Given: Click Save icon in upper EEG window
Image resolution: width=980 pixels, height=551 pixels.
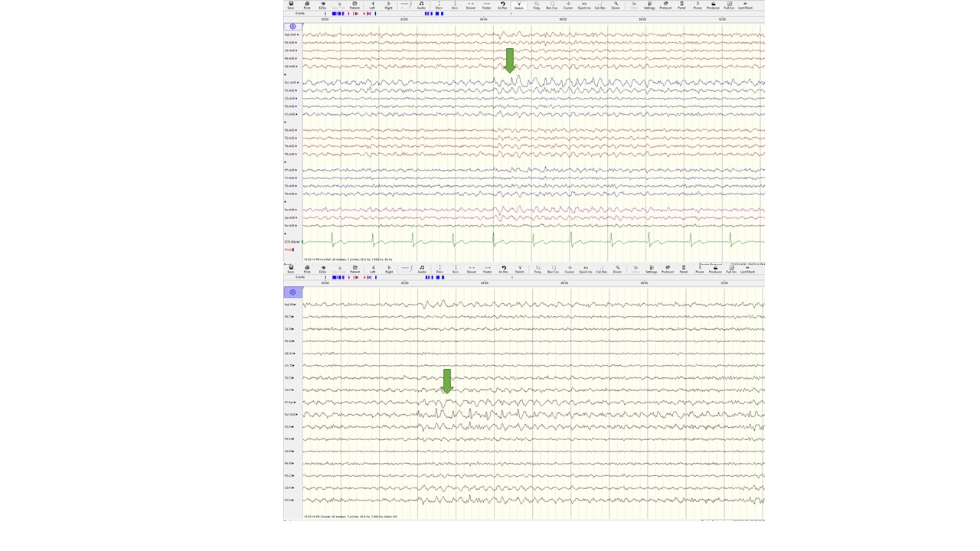Looking at the screenshot, I should click(x=291, y=5).
